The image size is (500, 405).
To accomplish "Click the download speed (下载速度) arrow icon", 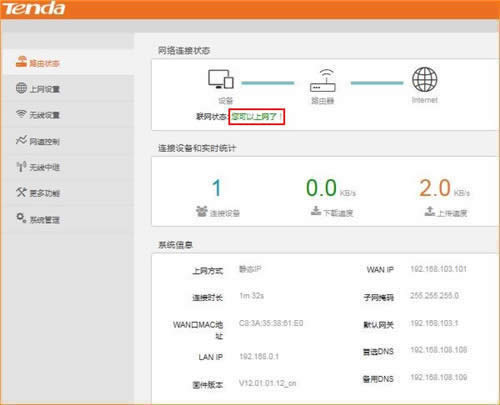I will point(316,211).
